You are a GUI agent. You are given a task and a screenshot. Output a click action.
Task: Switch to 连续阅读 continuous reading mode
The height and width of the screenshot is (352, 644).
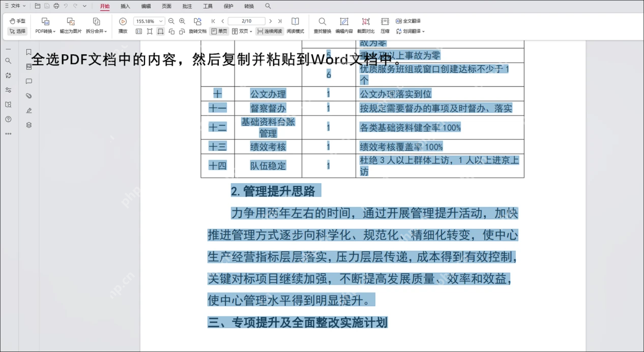tap(270, 31)
